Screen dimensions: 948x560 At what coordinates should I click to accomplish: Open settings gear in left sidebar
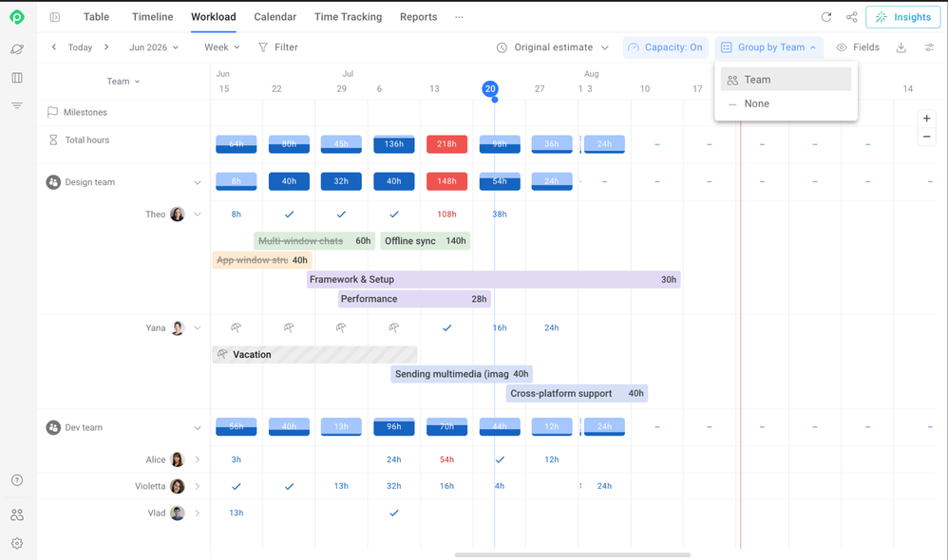pyautogui.click(x=17, y=543)
